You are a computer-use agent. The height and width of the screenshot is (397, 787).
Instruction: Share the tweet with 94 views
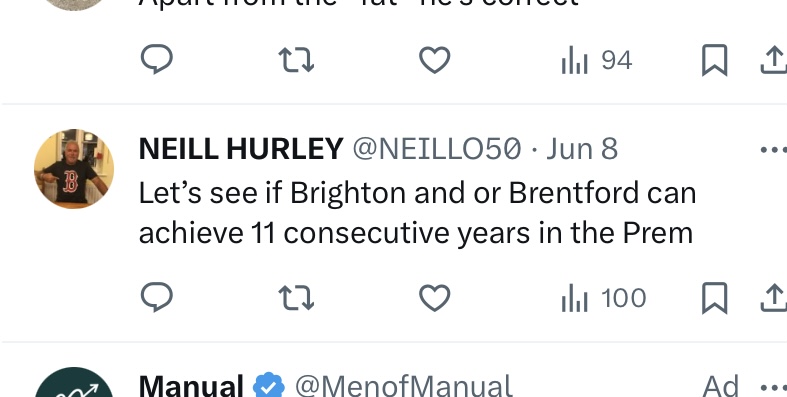[774, 60]
